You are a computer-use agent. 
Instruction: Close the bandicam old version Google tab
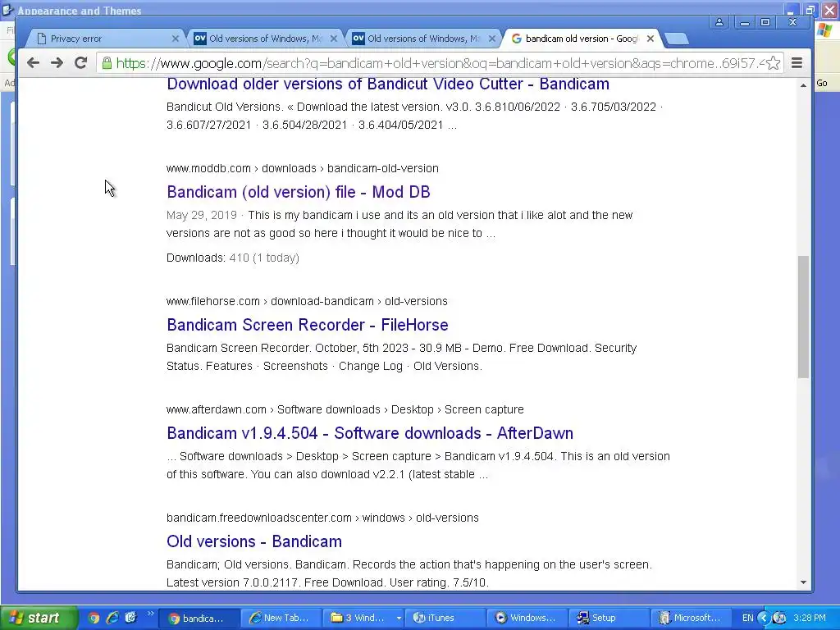(651, 39)
